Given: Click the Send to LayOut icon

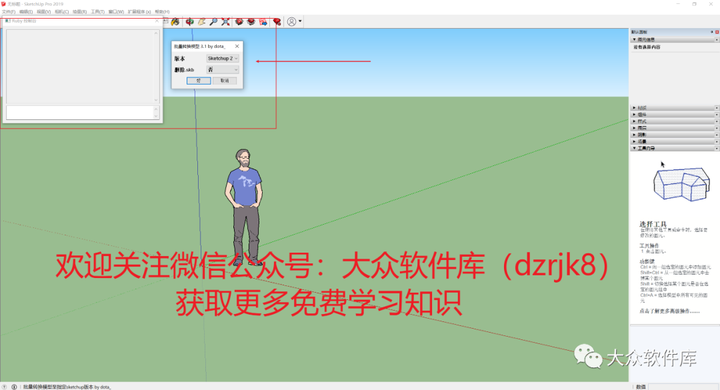Looking at the screenshot, I should [x=263, y=22].
